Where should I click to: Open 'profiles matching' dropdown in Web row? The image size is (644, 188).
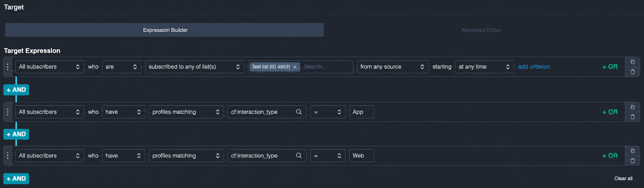[186, 156]
